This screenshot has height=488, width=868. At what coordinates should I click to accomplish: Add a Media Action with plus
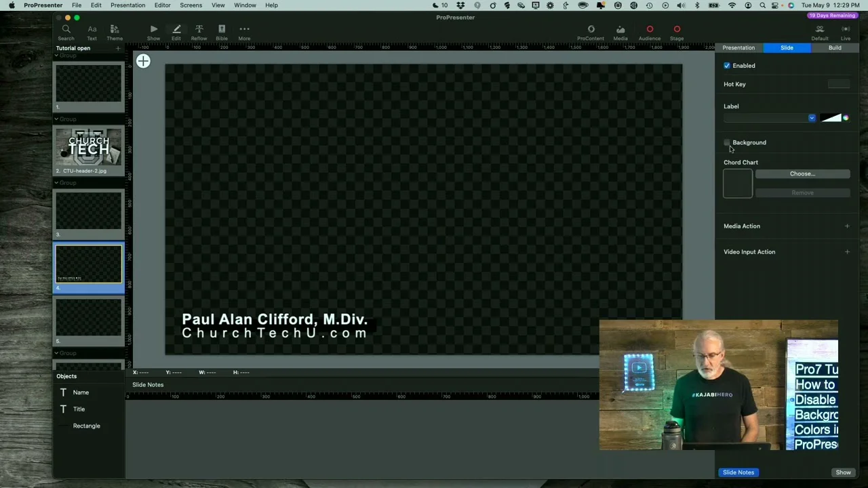pyautogui.click(x=847, y=226)
